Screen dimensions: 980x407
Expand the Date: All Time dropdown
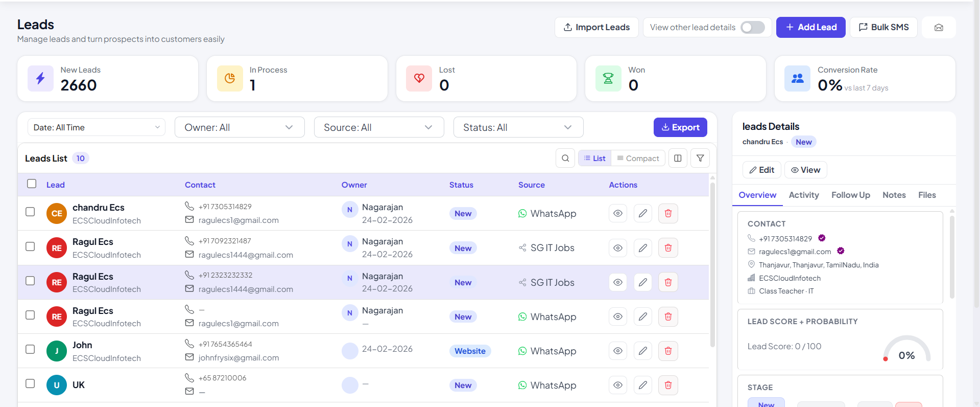[x=97, y=127]
